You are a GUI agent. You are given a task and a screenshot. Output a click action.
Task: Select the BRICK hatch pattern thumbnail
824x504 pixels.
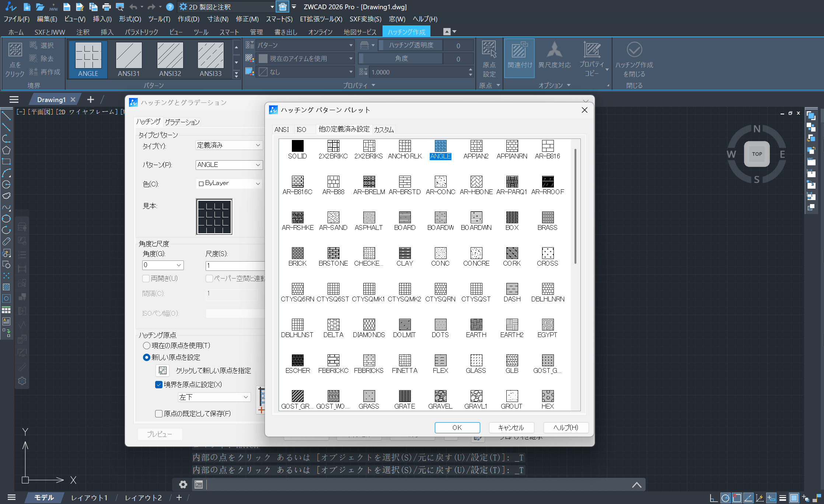(x=297, y=253)
